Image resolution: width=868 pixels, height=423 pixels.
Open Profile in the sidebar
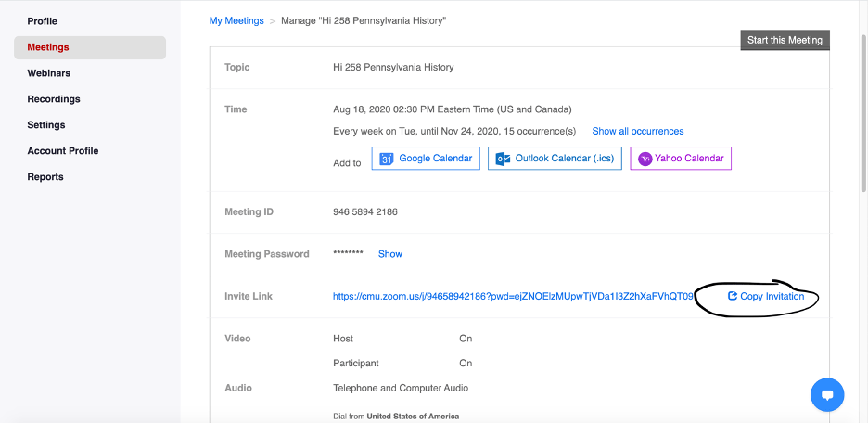point(42,21)
